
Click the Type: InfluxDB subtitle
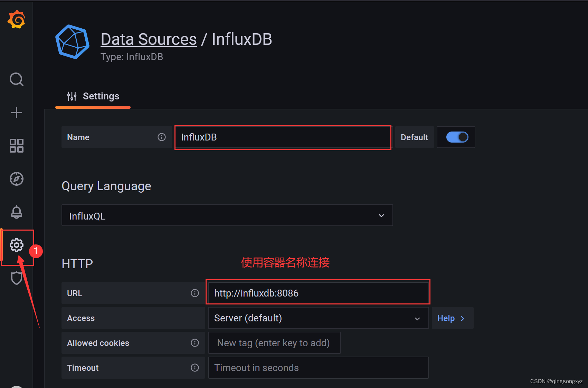coord(132,57)
